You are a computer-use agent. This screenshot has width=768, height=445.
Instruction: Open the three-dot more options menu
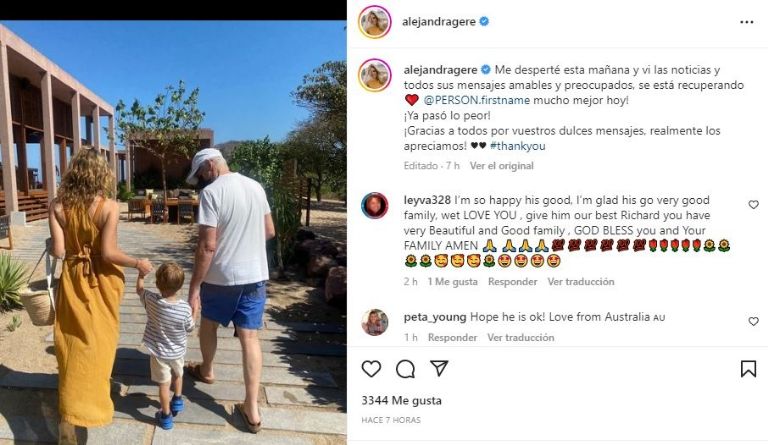746,22
